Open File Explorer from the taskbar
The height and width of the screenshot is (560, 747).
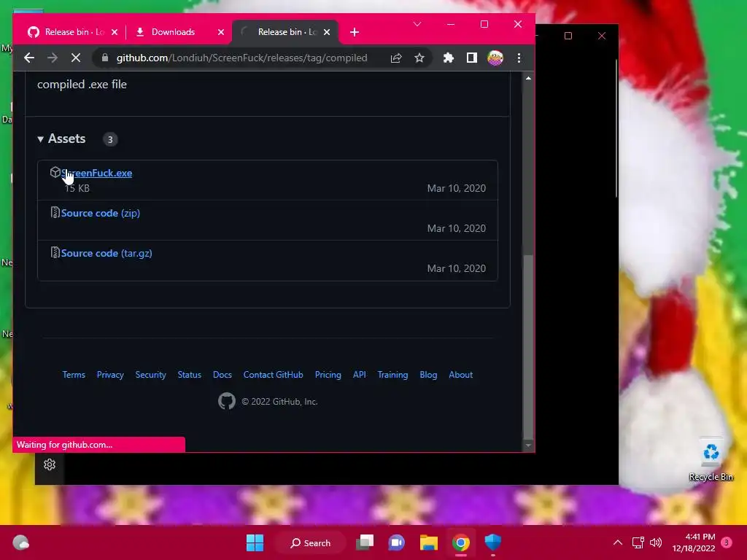click(x=429, y=542)
